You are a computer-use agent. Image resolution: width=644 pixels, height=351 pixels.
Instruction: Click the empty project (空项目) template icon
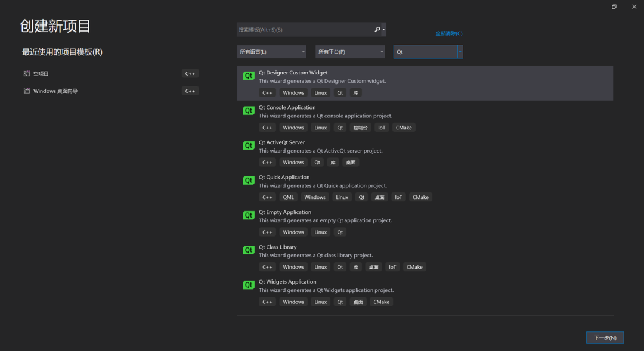point(26,74)
